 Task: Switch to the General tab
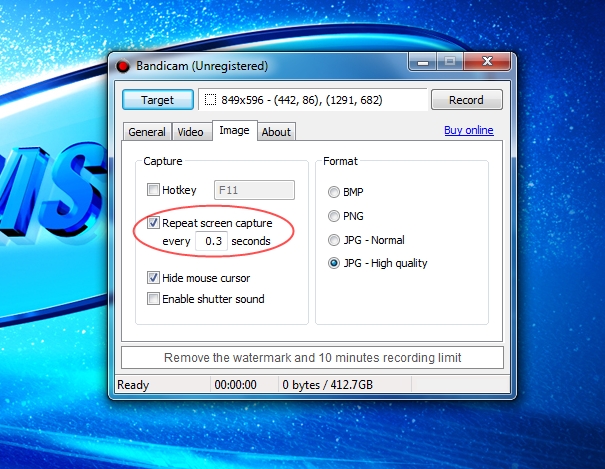click(x=147, y=132)
